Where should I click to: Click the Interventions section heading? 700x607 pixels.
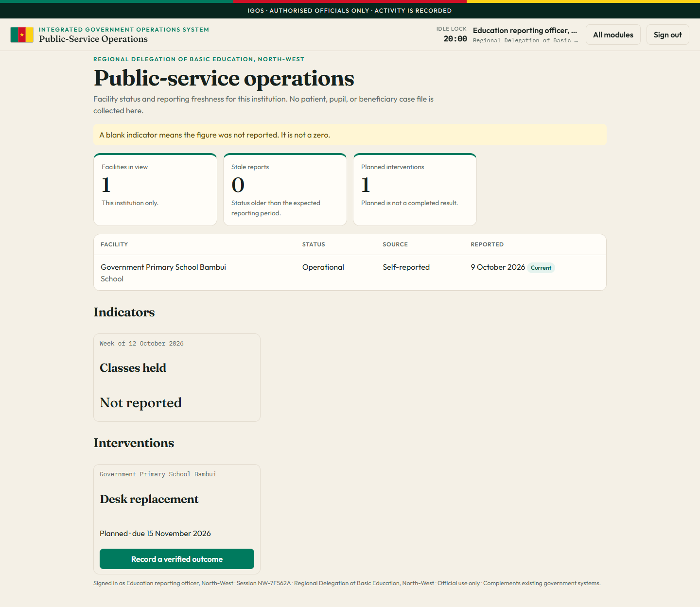pos(134,443)
